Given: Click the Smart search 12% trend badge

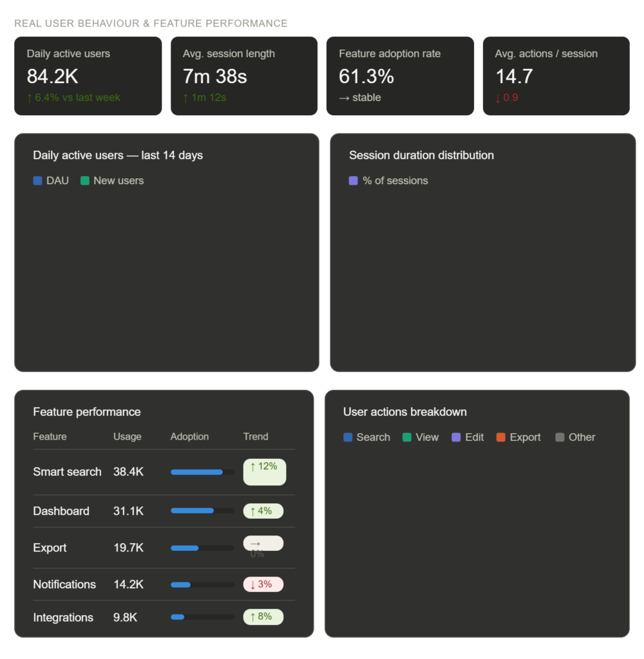Looking at the screenshot, I should (263, 472).
